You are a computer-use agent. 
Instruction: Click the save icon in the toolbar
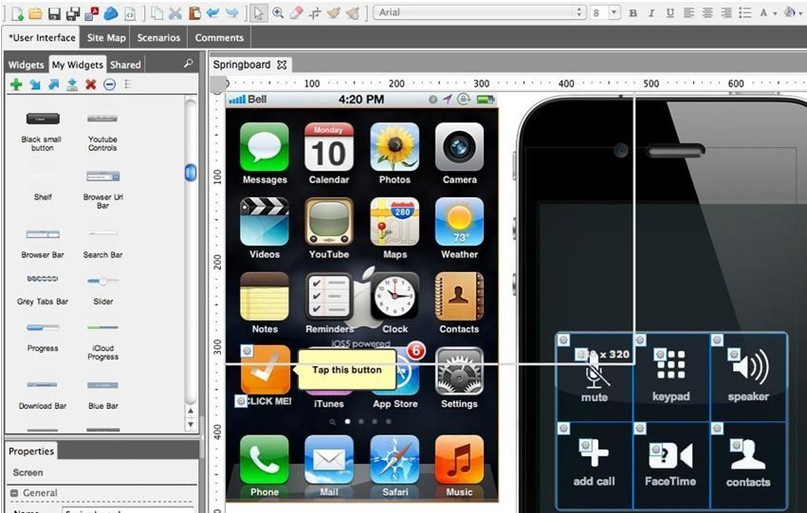point(54,13)
